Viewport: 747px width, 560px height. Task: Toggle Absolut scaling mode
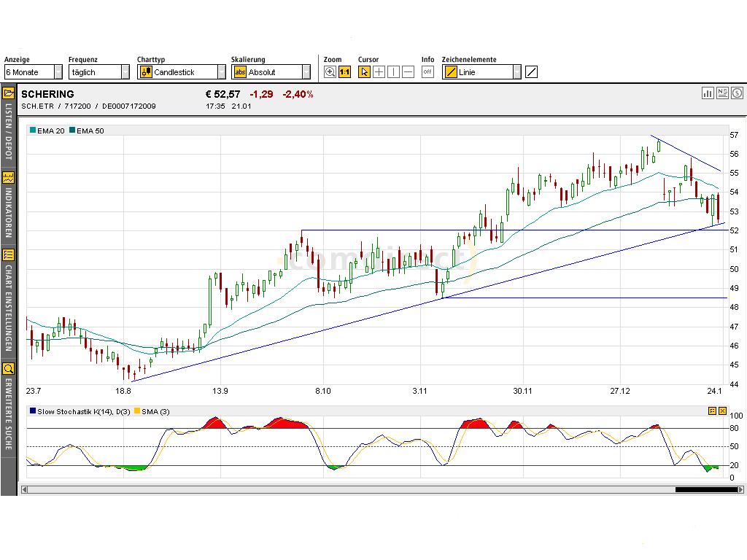click(240, 71)
